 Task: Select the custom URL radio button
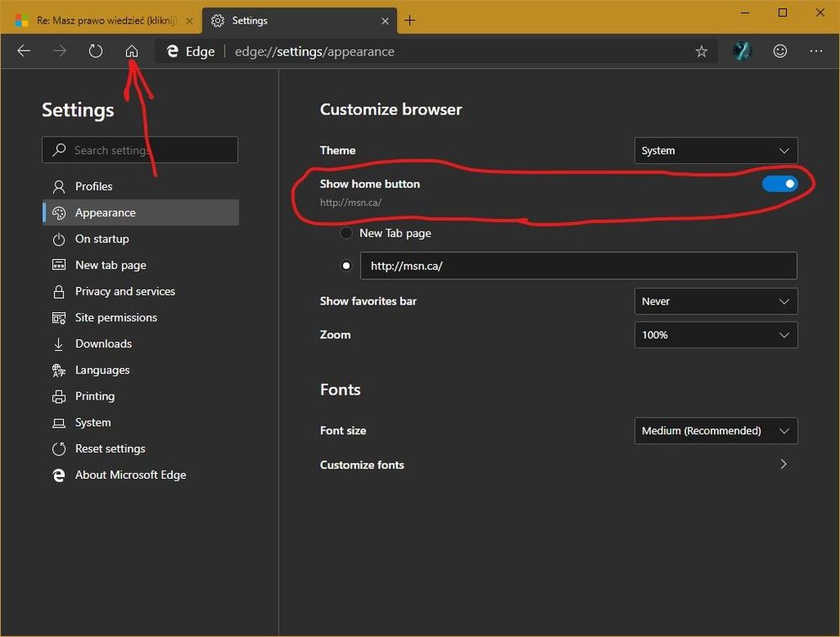[346, 266]
